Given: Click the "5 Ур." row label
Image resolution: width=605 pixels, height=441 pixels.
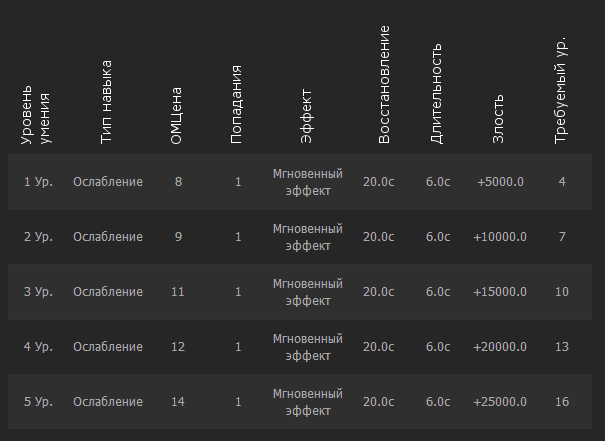Looking at the screenshot, I should click(38, 402).
